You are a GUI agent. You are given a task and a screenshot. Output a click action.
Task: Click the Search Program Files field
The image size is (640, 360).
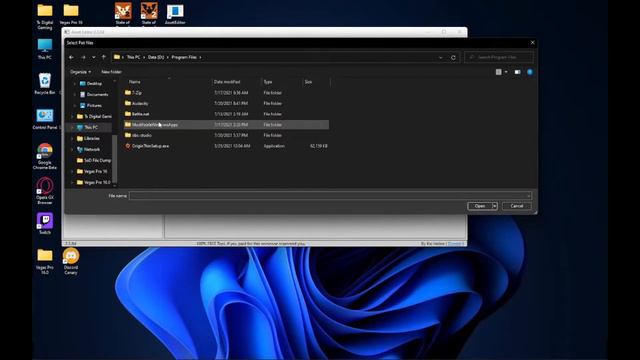(x=498, y=57)
